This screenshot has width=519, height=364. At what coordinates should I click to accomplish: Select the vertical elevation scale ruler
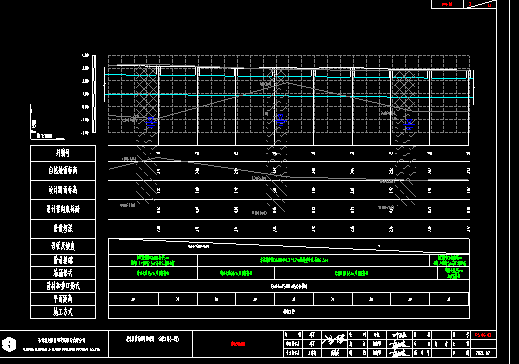[x=94, y=94]
